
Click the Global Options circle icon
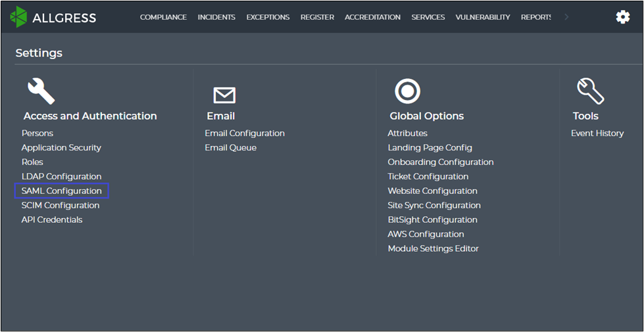407,91
